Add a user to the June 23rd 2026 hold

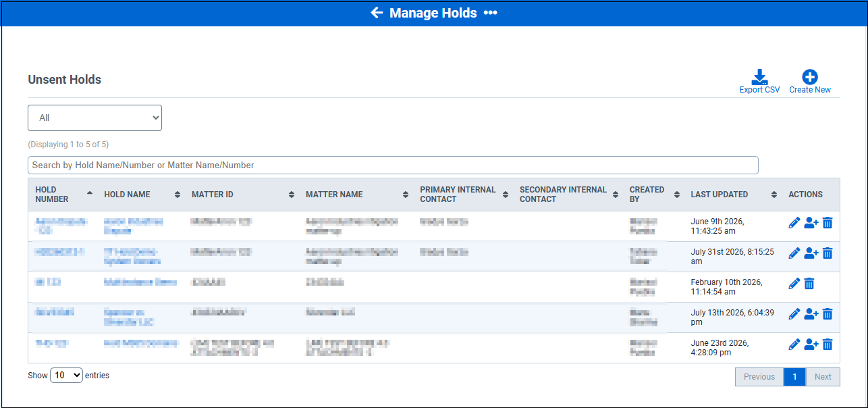pyautogui.click(x=811, y=345)
